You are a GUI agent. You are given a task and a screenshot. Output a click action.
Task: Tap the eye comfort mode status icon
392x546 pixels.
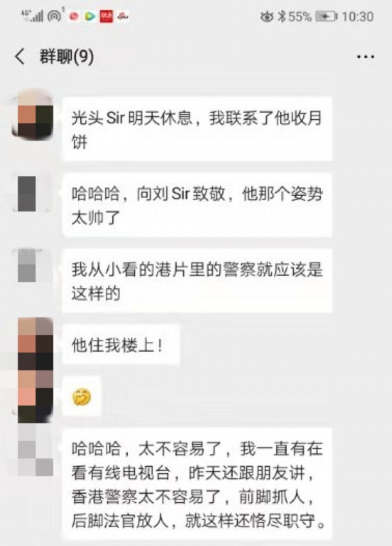(x=267, y=16)
